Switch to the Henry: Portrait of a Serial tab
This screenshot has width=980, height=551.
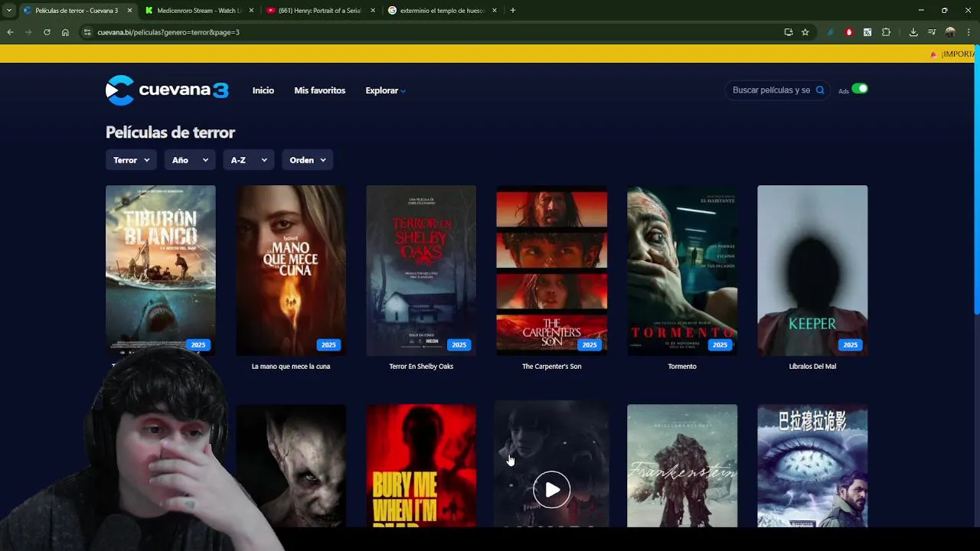point(321,11)
